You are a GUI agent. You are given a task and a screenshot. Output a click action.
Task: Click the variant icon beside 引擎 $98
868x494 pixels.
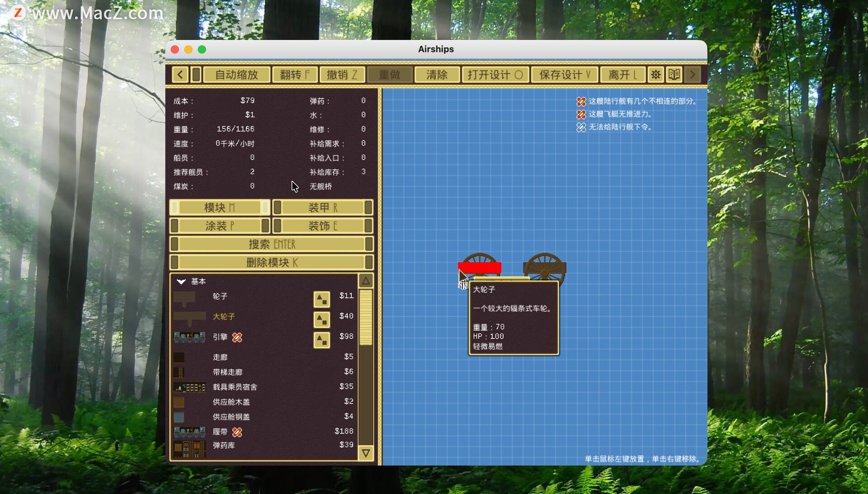[321, 339]
